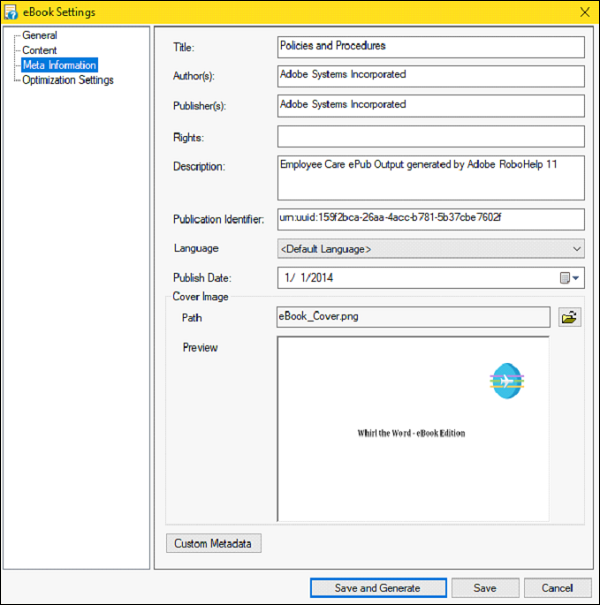The height and width of the screenshot is (605, 600).
Task: Open Content settings in the tree
Action: [x=40, y=50]
